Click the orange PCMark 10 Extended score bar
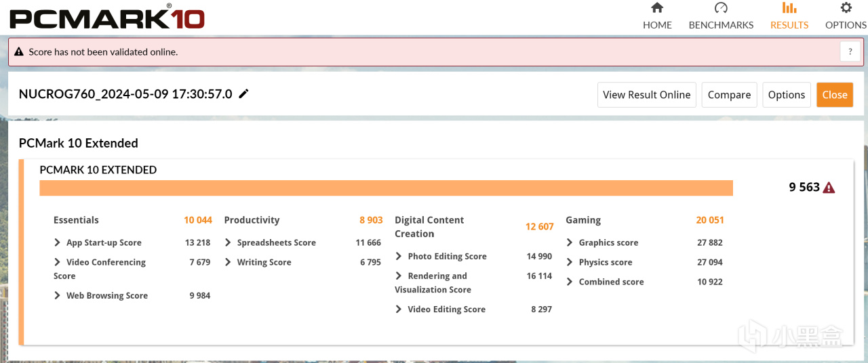Image resolution: width=868 pixels, height=363 pixels. 386,188
